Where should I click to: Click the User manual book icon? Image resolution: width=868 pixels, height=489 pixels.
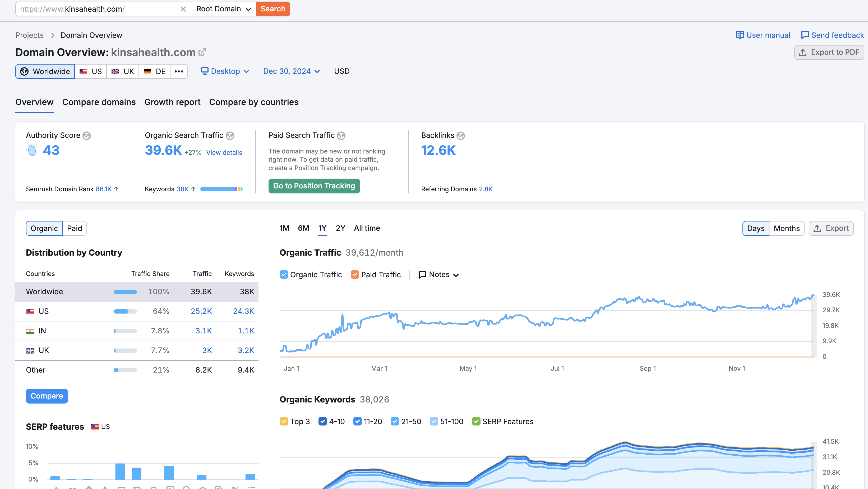[740, 35]
